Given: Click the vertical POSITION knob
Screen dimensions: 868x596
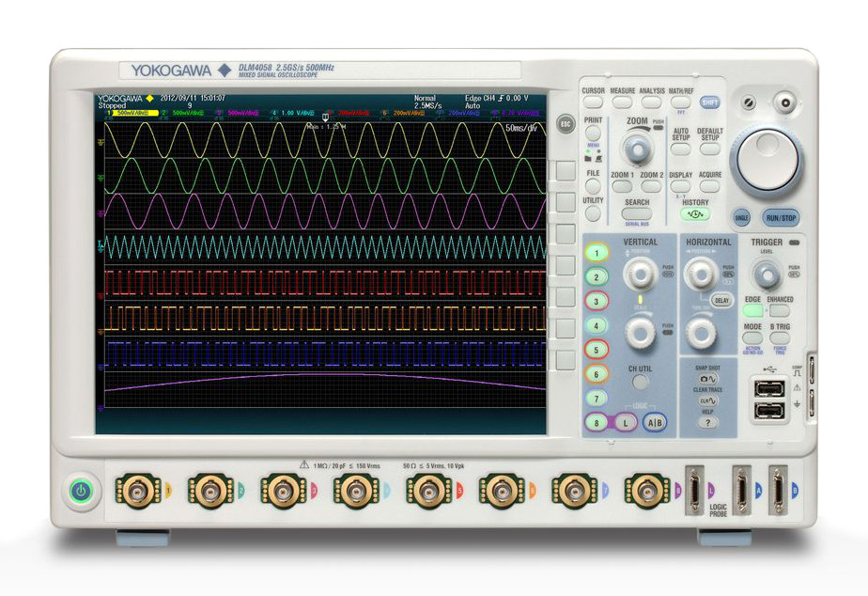Looking at the screenshot, I should point(641,273).
